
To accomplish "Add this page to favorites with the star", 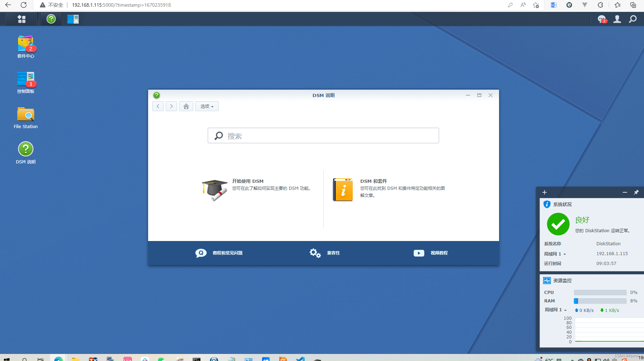I will click(x=536, y=5).
